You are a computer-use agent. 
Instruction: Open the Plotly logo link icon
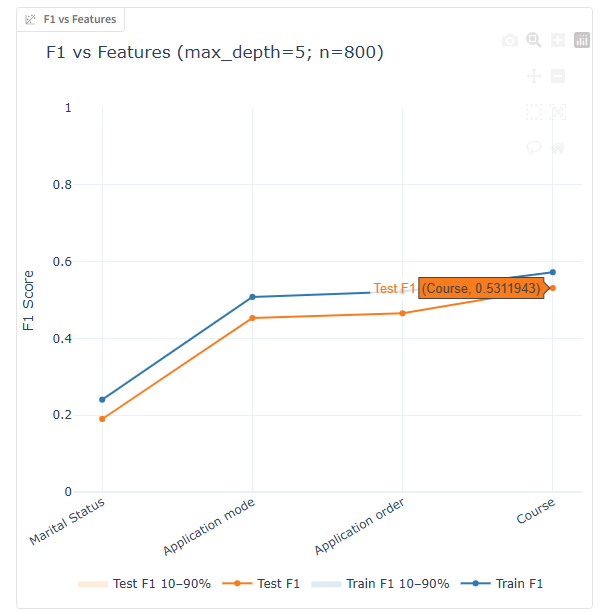point(582,41)
